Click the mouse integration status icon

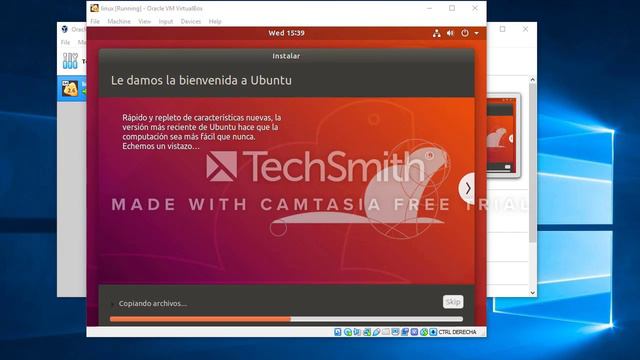pos(424,332)
